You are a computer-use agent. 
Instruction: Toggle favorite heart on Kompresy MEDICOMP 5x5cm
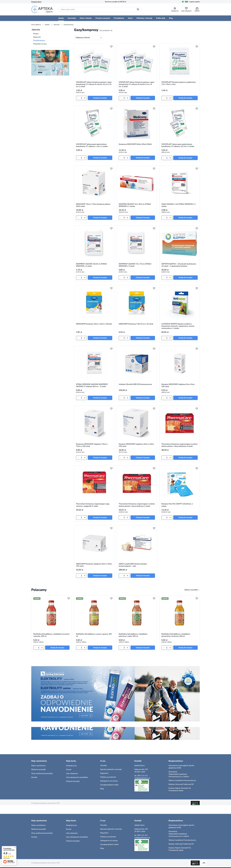coord(154,109)
